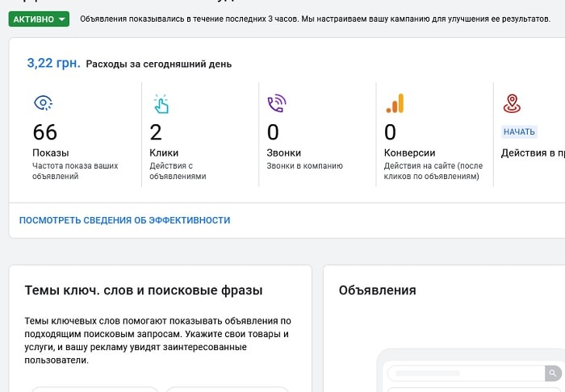
Task: Click the eye icon above Показы
Action: coord(43,103)
